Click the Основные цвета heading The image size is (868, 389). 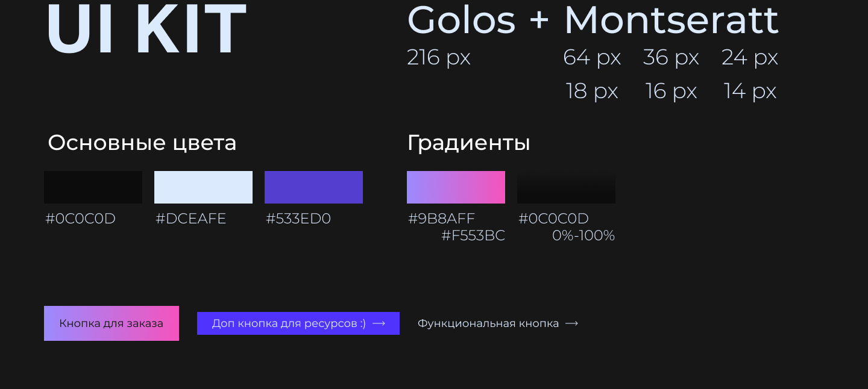coord(142,143)
